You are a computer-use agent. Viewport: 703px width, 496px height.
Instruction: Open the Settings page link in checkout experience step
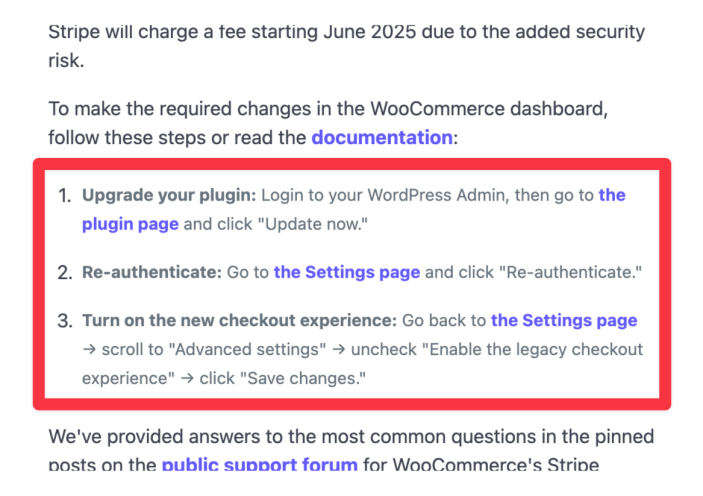[x=564, y=321]
